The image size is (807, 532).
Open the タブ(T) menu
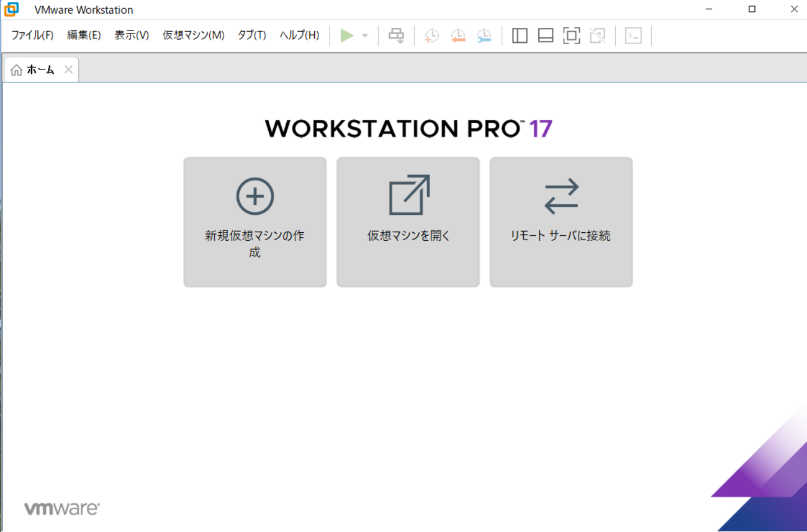point(251,35)
